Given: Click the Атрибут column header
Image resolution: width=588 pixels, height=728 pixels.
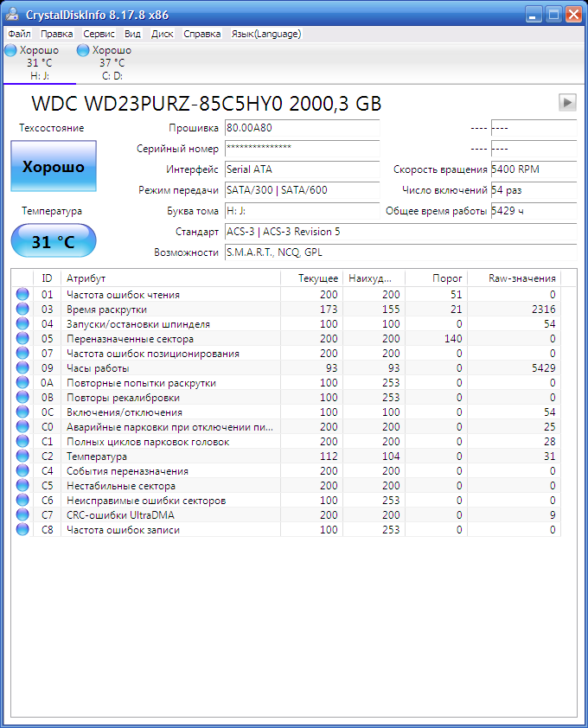Looking at the screenshot, I should pyautogui.click(x=171, y=278).
